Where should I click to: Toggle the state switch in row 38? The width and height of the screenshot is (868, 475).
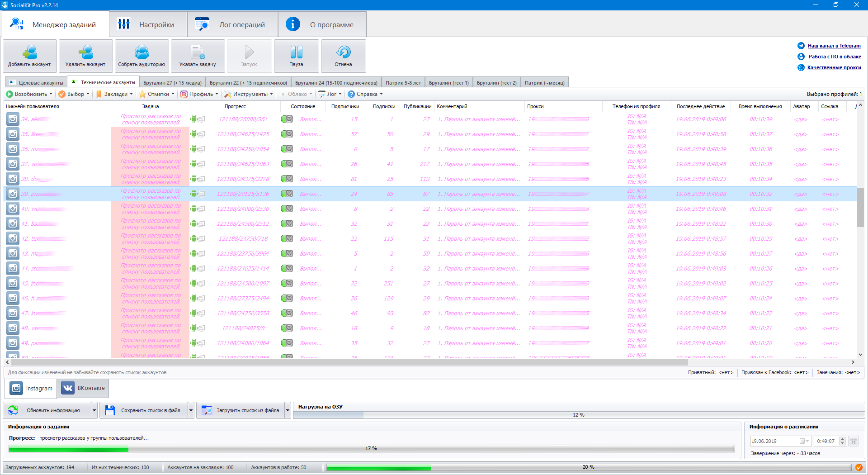pos(287,179)
